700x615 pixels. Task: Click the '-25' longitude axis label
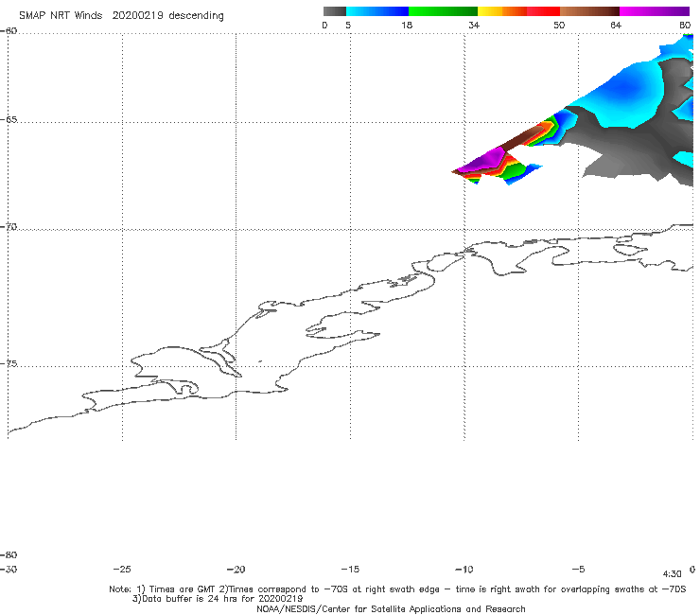[x=122, y=569]
